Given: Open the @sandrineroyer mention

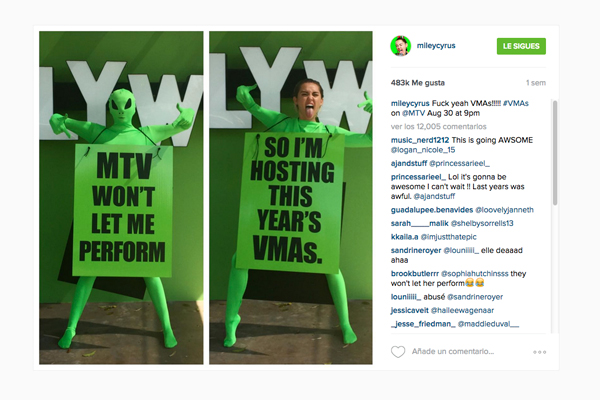Looking at the screenshot, I should coord(475,297).
